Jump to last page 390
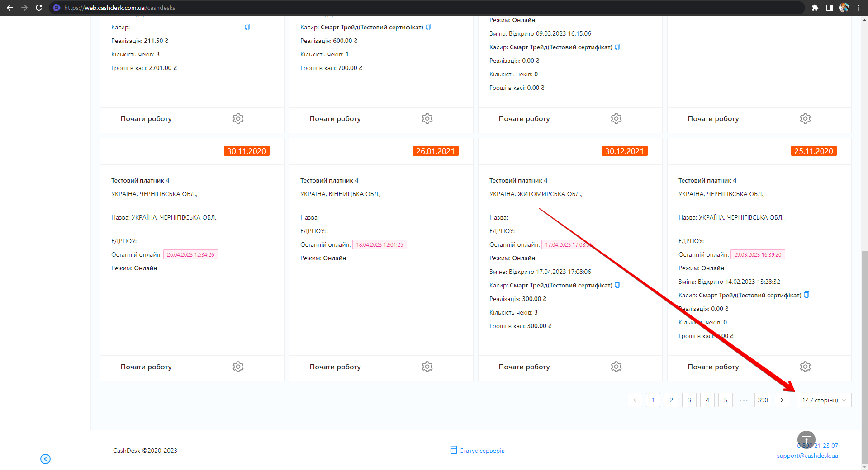The height and width of the screenshot is (470, 868). 763,400
